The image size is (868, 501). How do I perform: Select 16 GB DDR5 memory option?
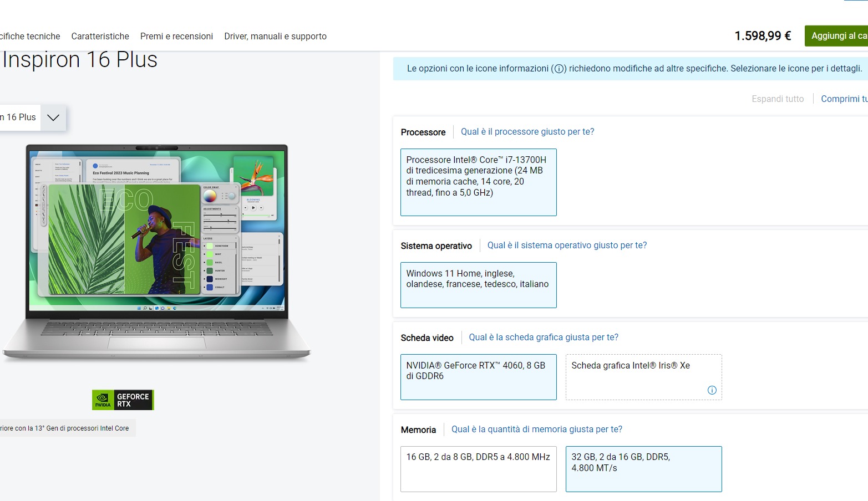tap(479, 469)
